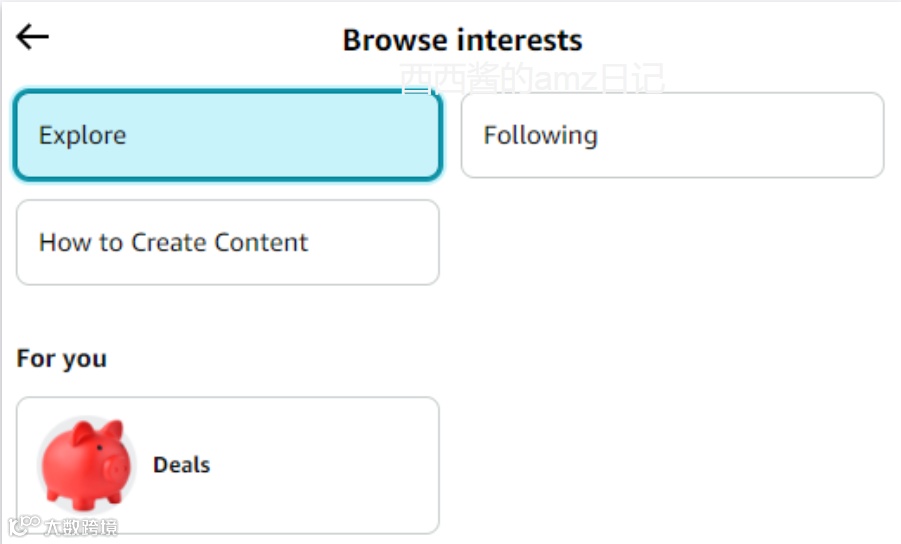The image size is (901, 544).
Task: Click the For you section heading
Action: click(x=62, y=359)
